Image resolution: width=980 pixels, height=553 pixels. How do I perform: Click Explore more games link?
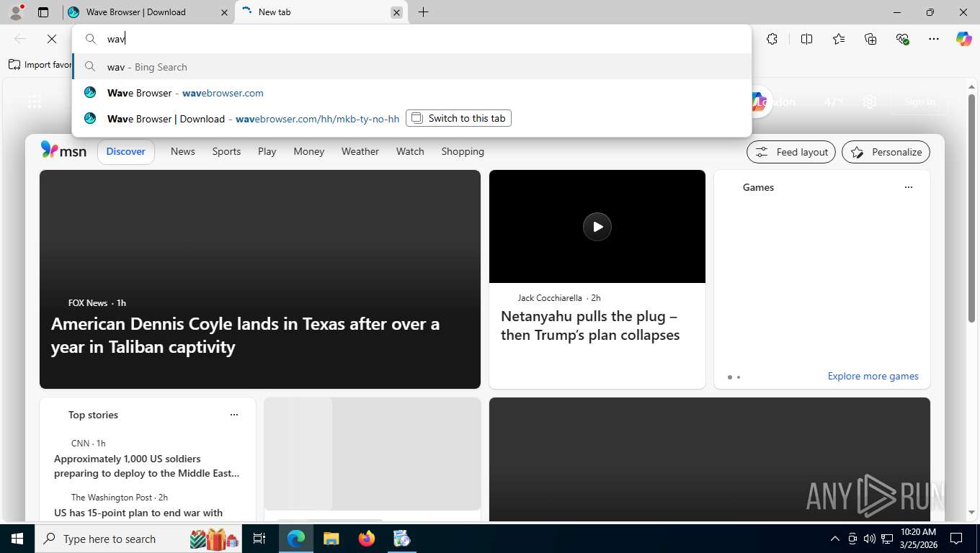[873, 376]
